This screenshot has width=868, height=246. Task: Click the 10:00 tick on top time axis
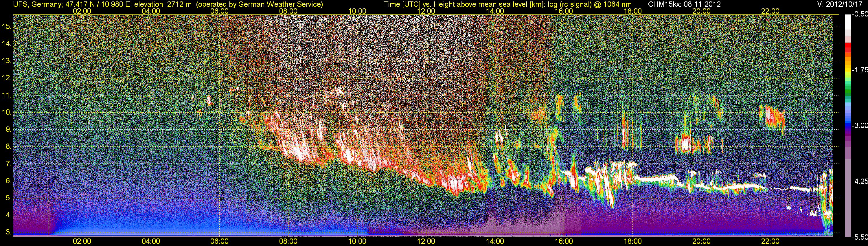pyautogui.click(x=357, y=11)
